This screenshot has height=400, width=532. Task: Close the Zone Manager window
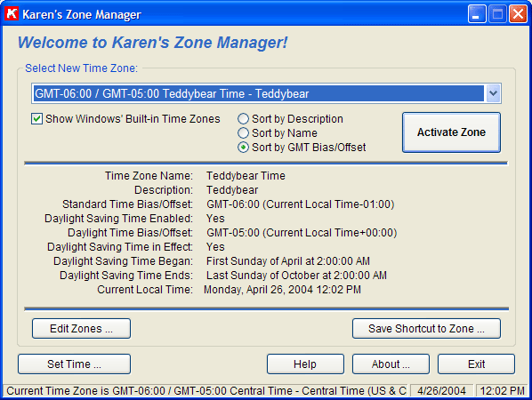tap(518, 14)
